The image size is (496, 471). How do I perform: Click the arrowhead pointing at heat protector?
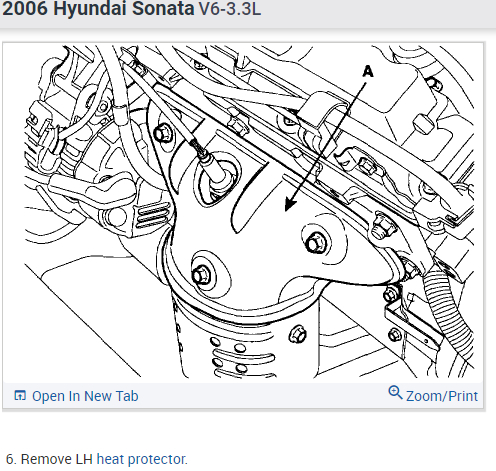(x=290, y=204)
